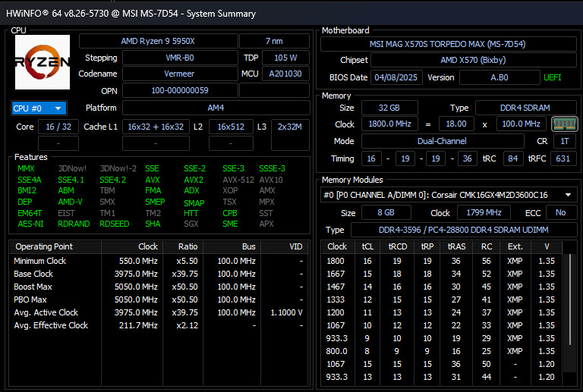The image size is (583, 392).
Task: Click the memory module icon button
Action: [x=565, y=124]
